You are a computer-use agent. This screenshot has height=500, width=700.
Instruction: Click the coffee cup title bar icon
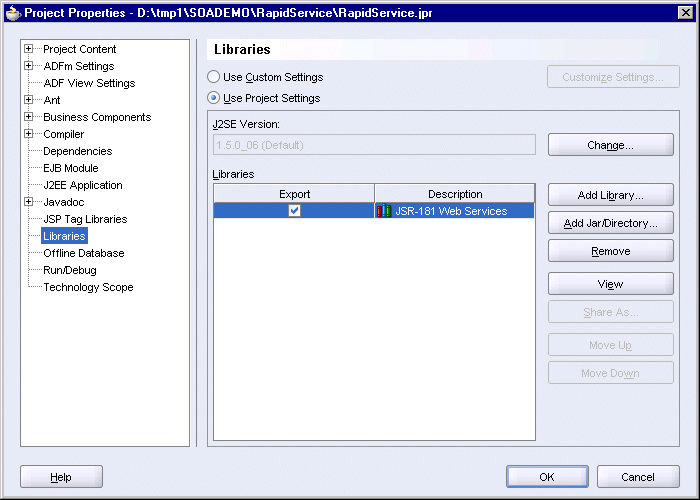[13, 13]
